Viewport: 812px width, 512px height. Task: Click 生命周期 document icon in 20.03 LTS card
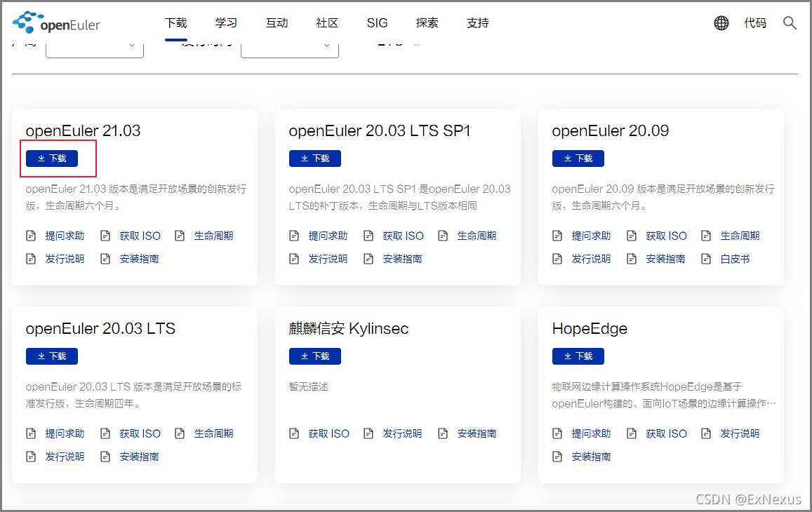pyautogui.click(x=180, y=434)
